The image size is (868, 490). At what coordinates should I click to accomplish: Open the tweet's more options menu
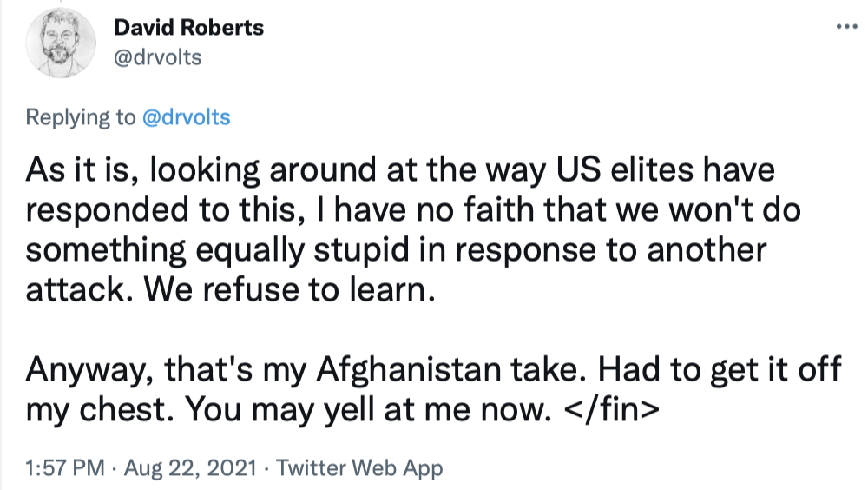[845, 27]
